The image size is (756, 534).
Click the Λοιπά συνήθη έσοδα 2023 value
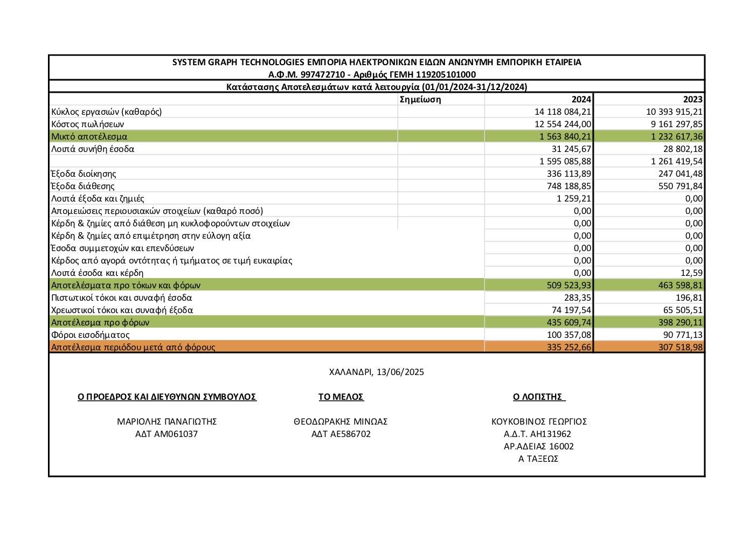click(683, 149)
